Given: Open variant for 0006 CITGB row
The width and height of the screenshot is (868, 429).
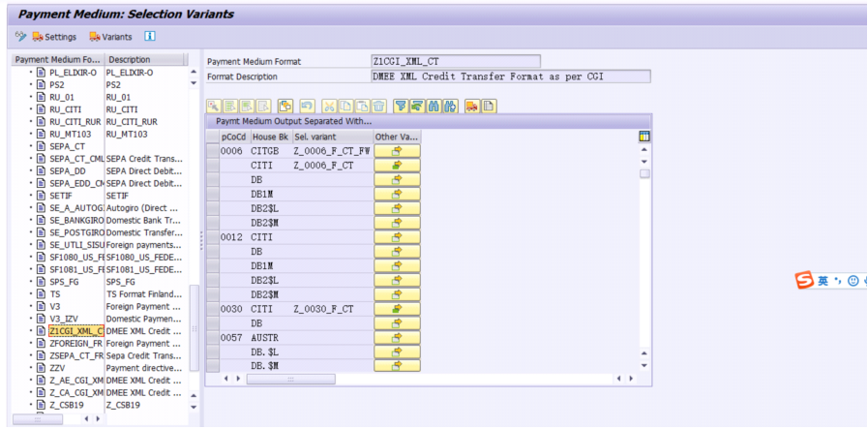Looking at the screenshot, I should coord(397,151).
